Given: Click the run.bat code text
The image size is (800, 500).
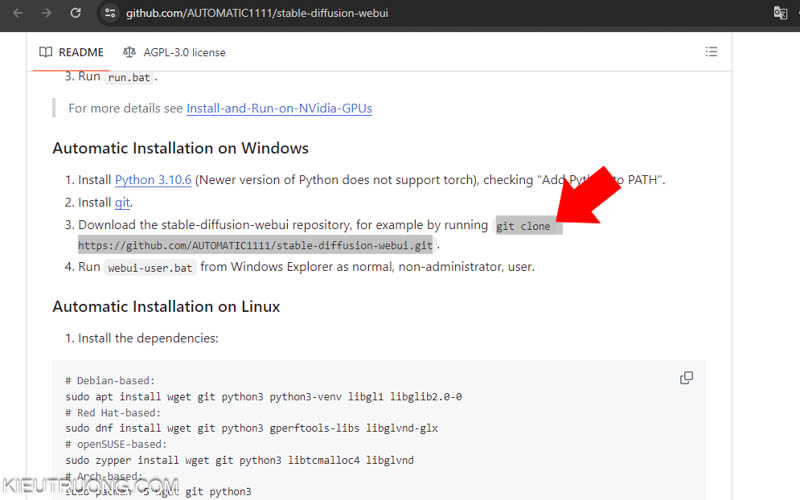Looking at the screenshot, I should point(129,78).
